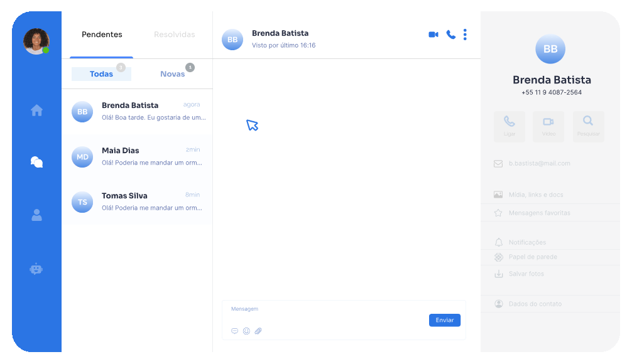
Task: Go to Home in the sidebar
Action: coord(36,110)
